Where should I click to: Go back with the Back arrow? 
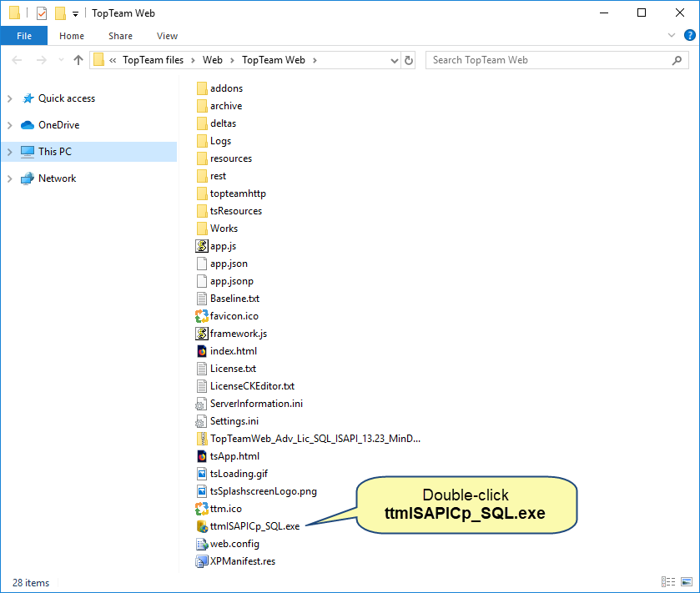(17, 60)
